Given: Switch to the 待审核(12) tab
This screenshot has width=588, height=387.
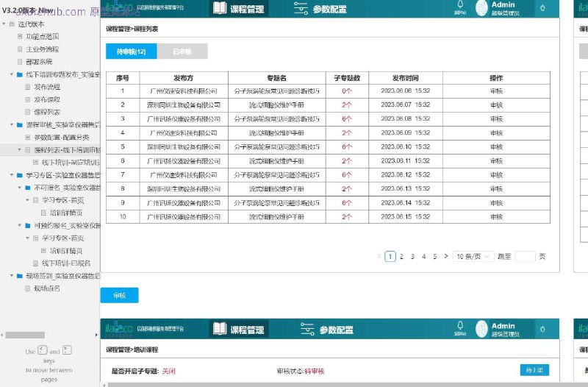Looking at the screenshot, I should point(132,52).
